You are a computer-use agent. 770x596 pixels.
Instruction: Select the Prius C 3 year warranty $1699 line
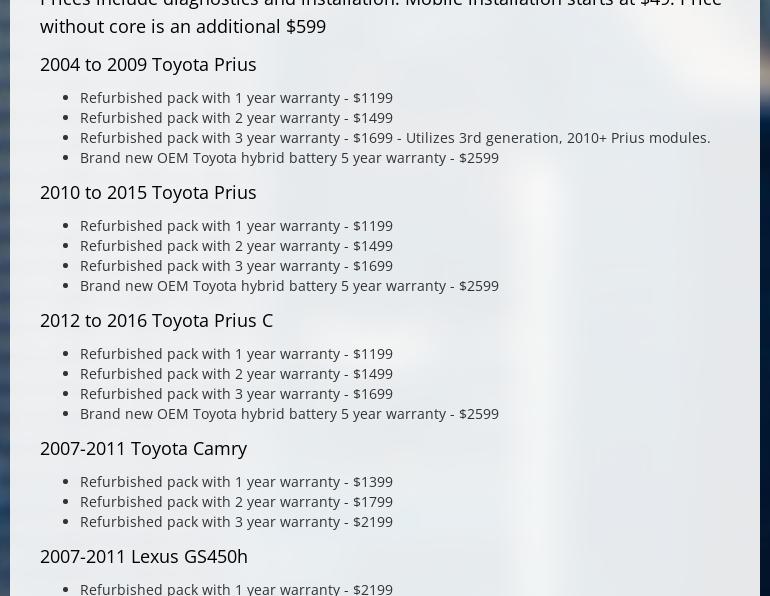(236, 394)
